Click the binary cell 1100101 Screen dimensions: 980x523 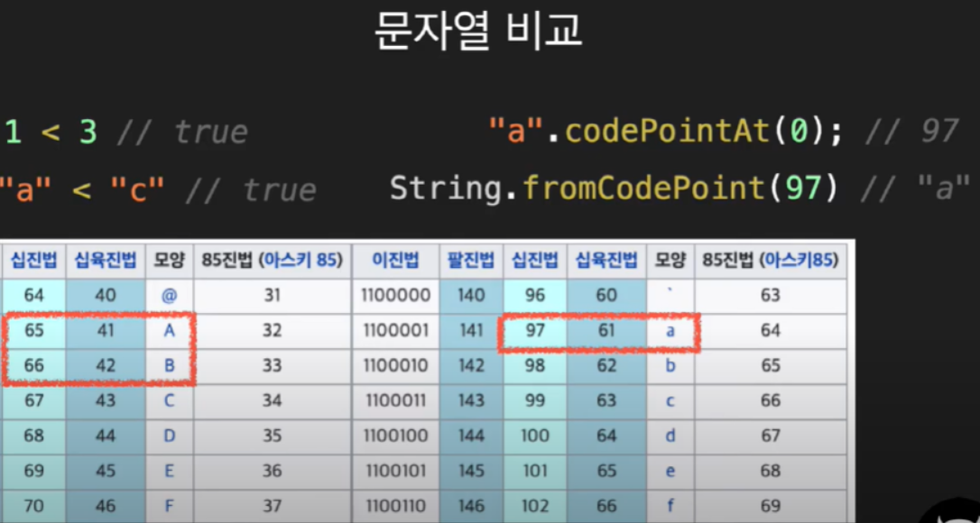[x=395, y=471]
